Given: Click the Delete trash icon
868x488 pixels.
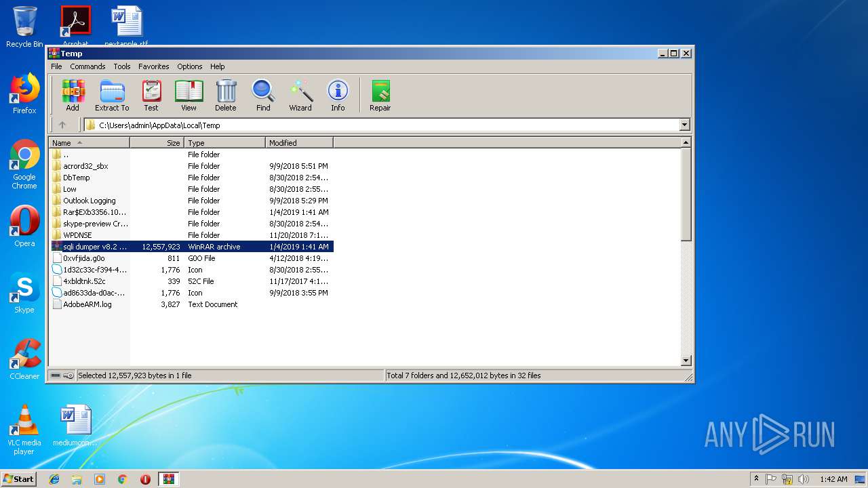Looking at the screenshot, I should pos(226,95).
